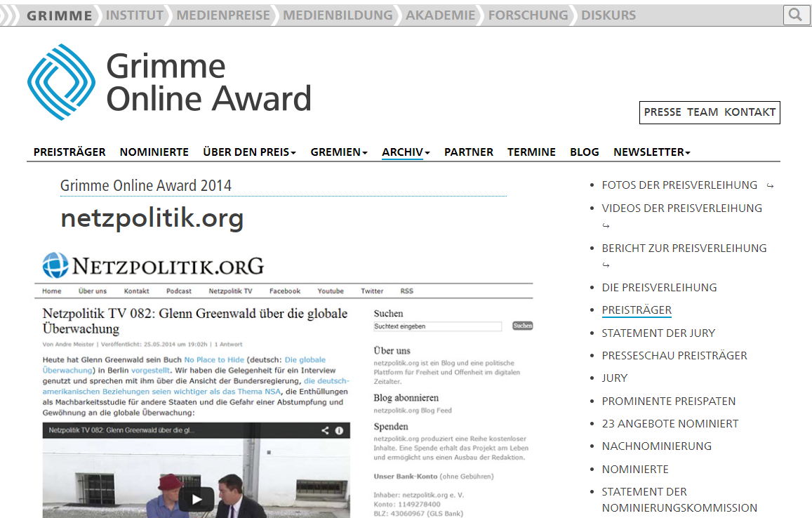Click Twitter in blog navigation
812x518 pixels.
pyautogui.click(x=372, y=291)
